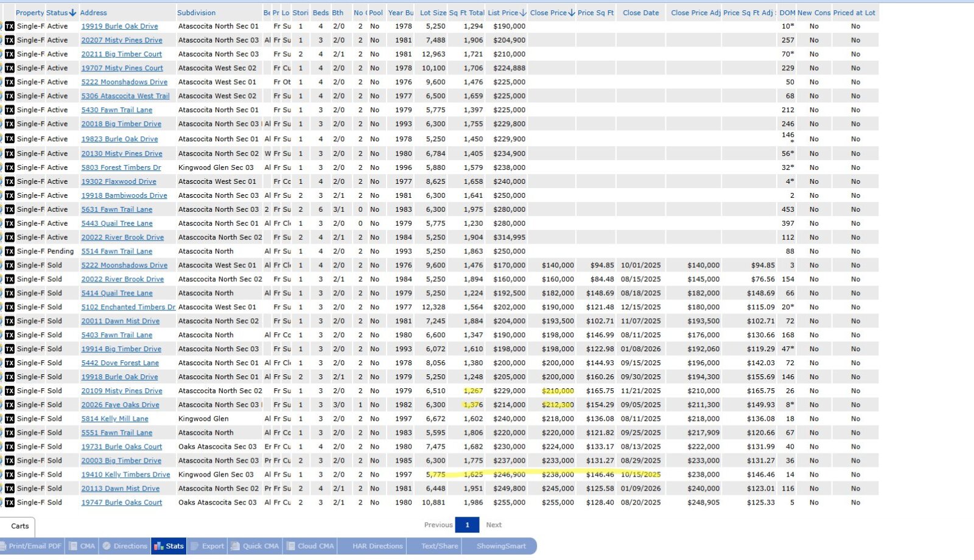Click the Subdivision column header

pyautogui.click(x=196, y=13)
